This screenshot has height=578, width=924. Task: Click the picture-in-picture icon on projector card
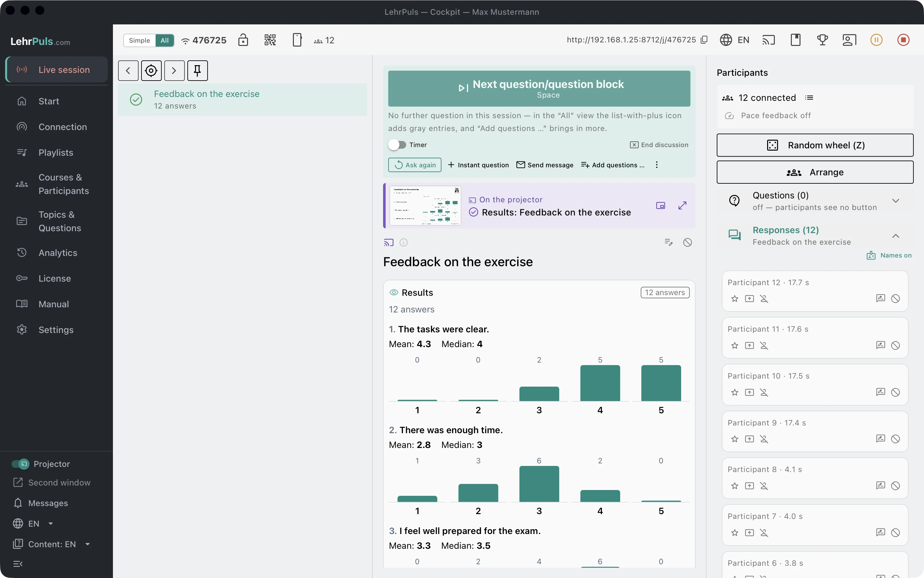(x=661, y=206)
